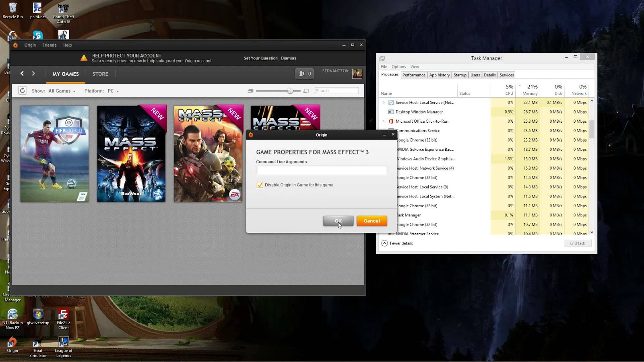644x362 pixels.
Task: Open Task Manager File menu
Action: [x=384, y=67]
